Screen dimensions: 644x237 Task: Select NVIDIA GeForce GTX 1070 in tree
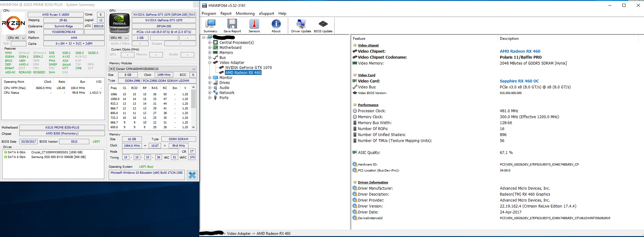click(x=249, y=68)
